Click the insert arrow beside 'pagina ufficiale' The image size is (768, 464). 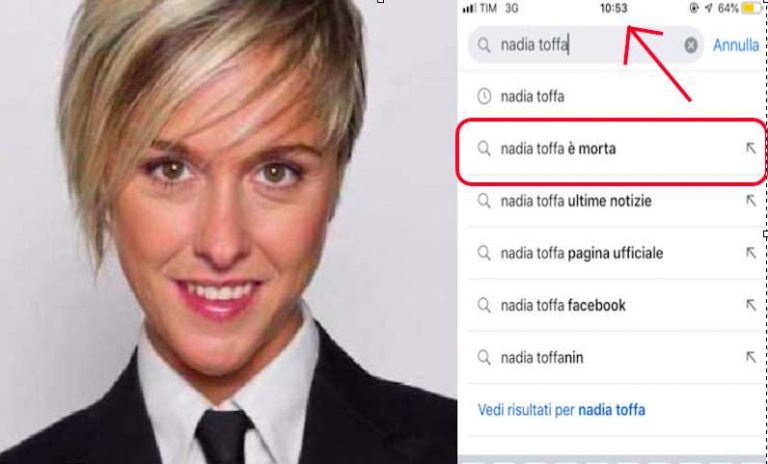750,252
